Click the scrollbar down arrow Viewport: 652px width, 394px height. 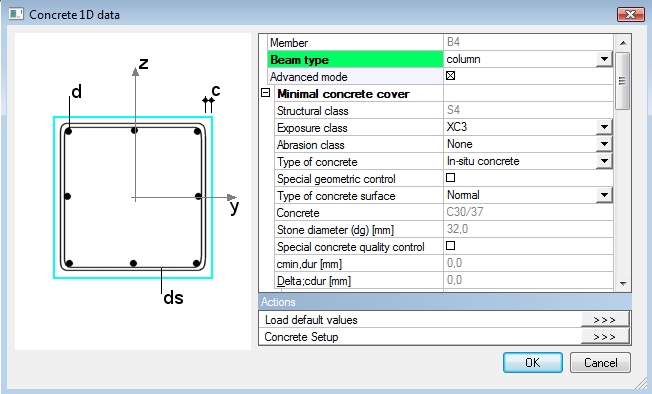pyautogui.click(x=622, y=283)
